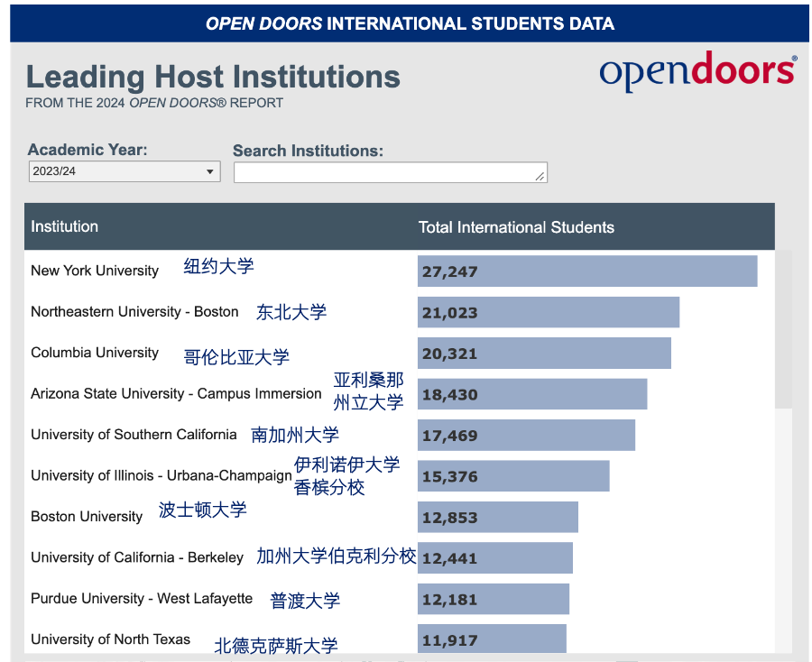Click the 17,469 bar for Southern California
The width and height of the screenshot is (812, 662).
click(x=526, y=435)
